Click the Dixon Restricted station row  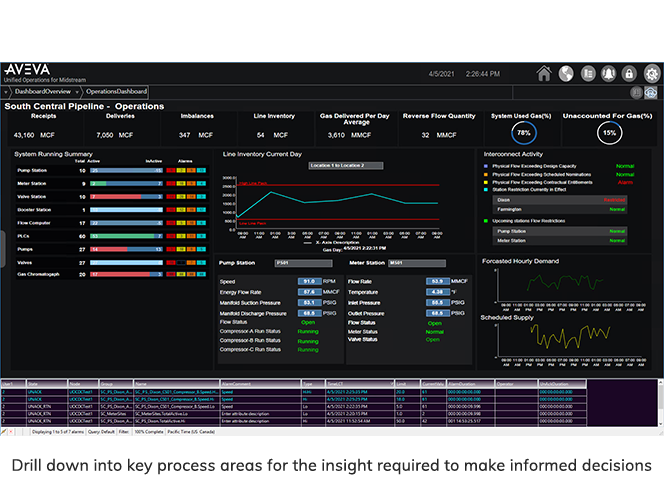(x=559, y=199)
